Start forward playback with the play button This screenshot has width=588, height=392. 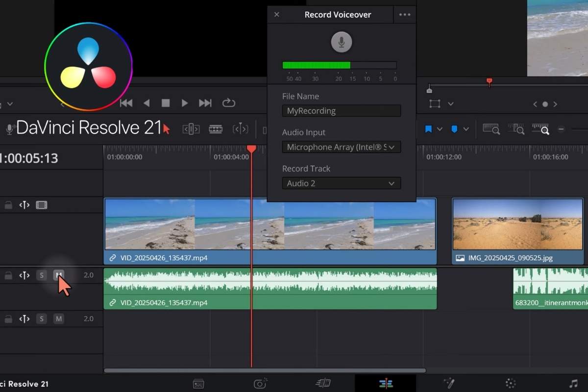pyautogui.click(x=185, y=103)
